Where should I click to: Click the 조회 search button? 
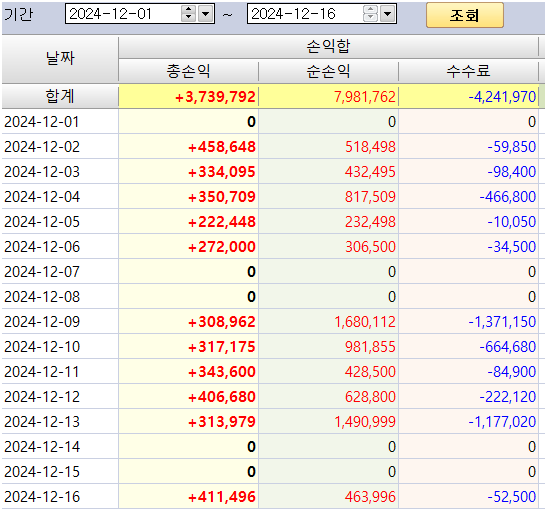[464, 15]
